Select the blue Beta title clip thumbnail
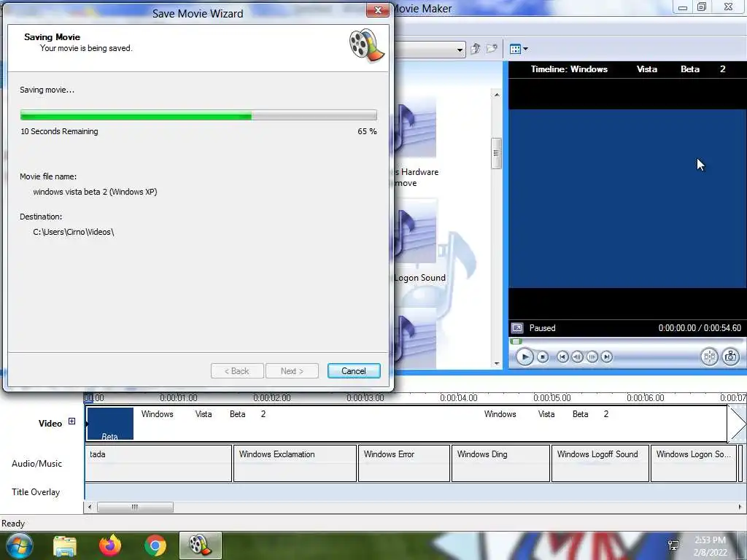 (x=110, y=424)
